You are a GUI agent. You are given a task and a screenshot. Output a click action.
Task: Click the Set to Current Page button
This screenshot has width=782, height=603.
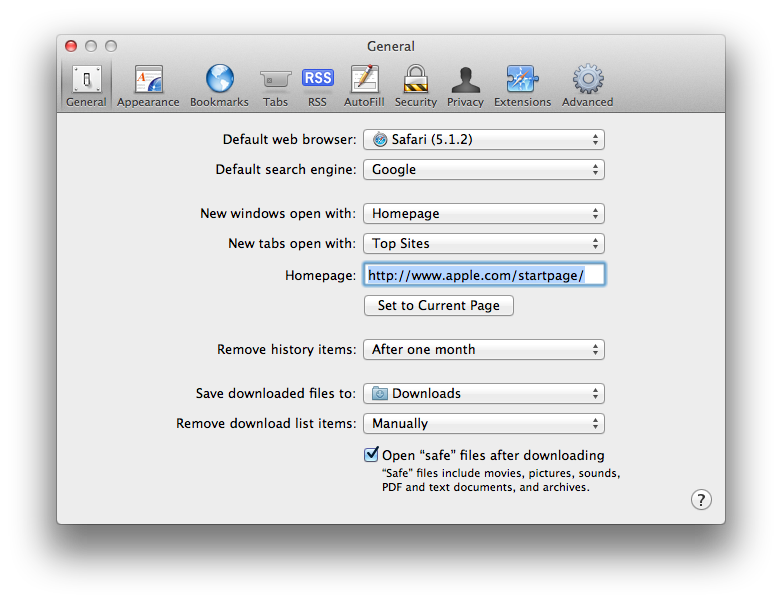point(439,305)
